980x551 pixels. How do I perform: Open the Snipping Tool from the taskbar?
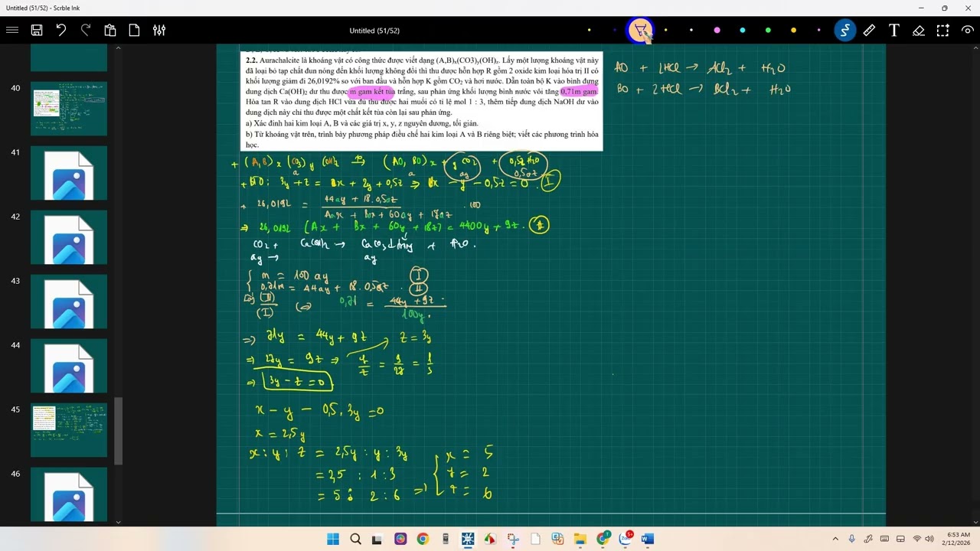click(513, 539)
